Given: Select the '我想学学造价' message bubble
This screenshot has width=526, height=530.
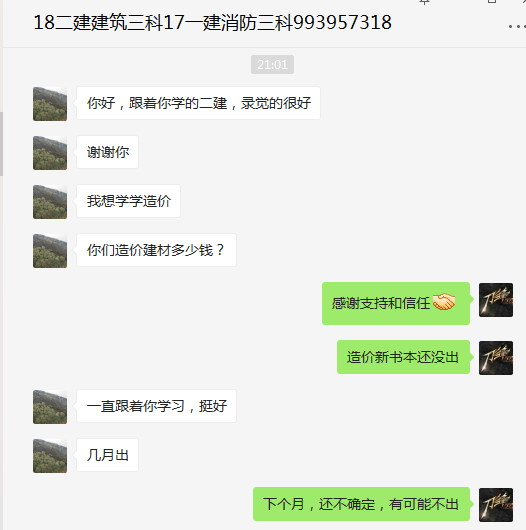Looking at the screenshot, I should click(128, 201).
